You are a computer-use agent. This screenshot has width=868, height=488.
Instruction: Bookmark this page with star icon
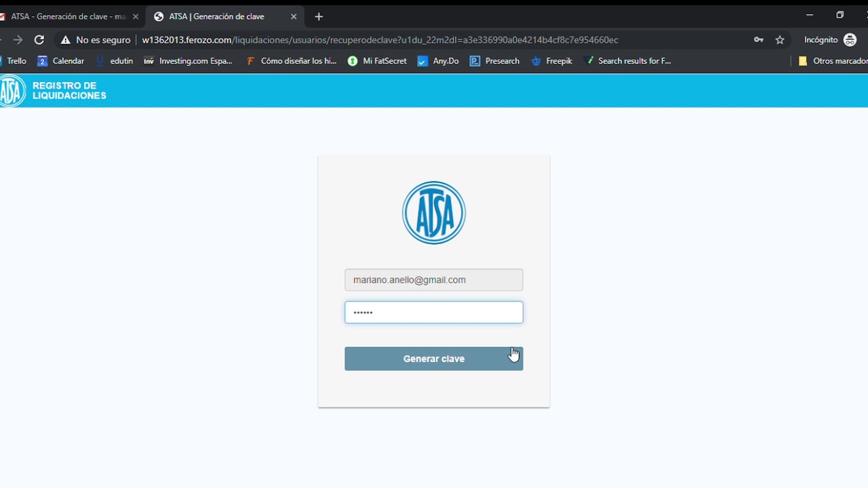coord(780,40)
